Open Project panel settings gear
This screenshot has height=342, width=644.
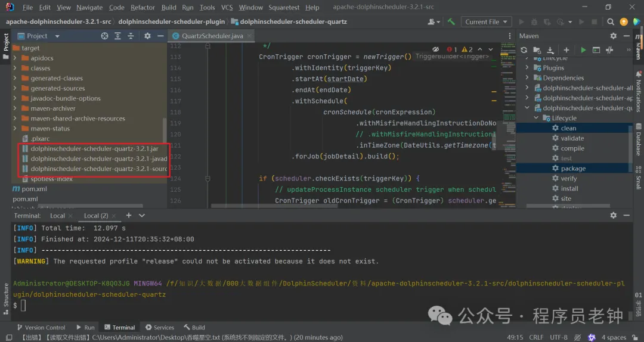coord(147,36)
